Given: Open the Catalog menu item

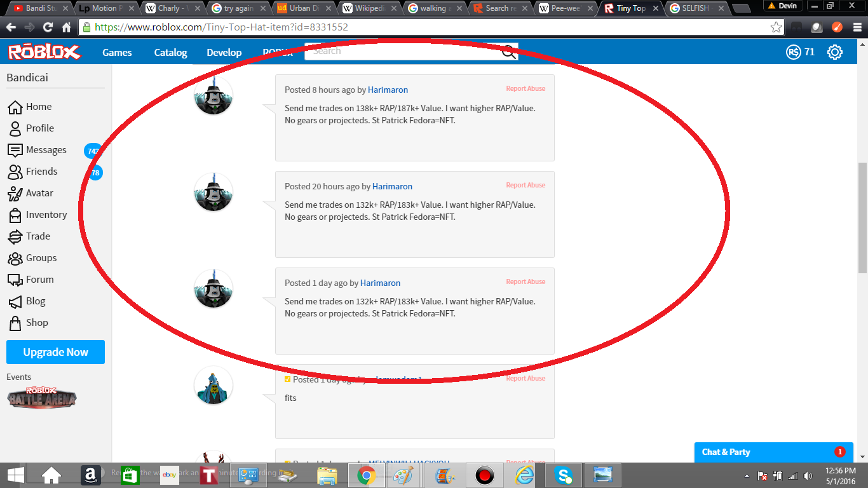Looking at the screenshot, I should point(170,53).
